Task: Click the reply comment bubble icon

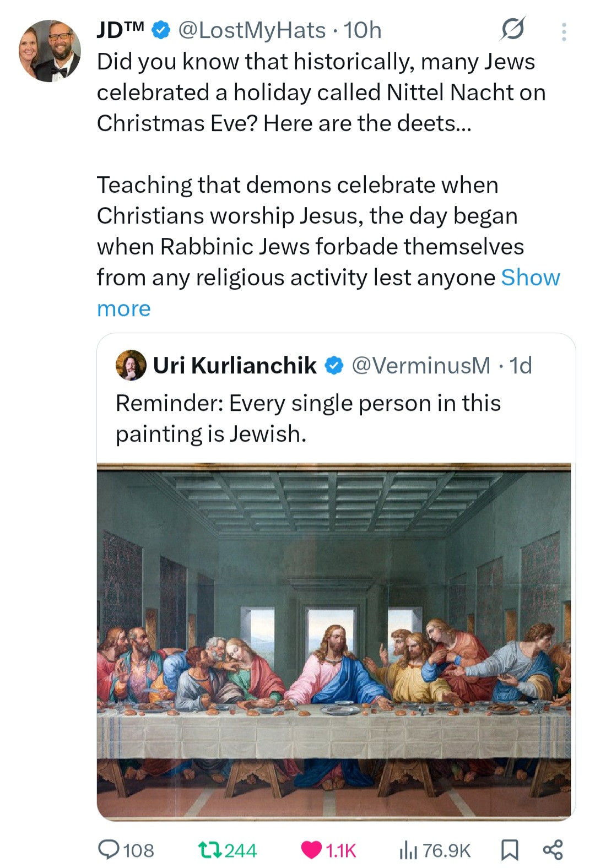Action: 109,849
